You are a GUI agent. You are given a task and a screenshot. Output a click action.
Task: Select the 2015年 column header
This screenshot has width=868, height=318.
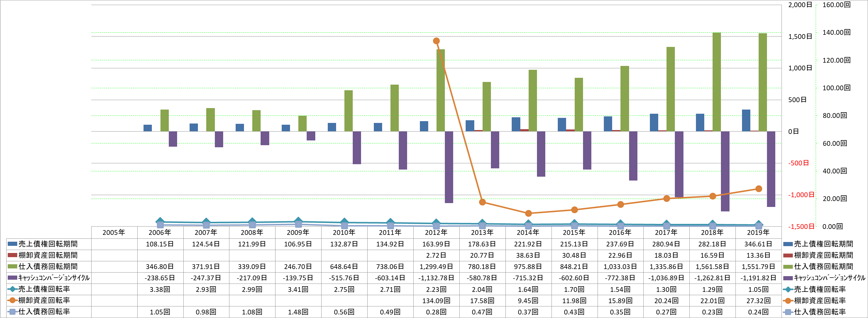coord(574,232)
